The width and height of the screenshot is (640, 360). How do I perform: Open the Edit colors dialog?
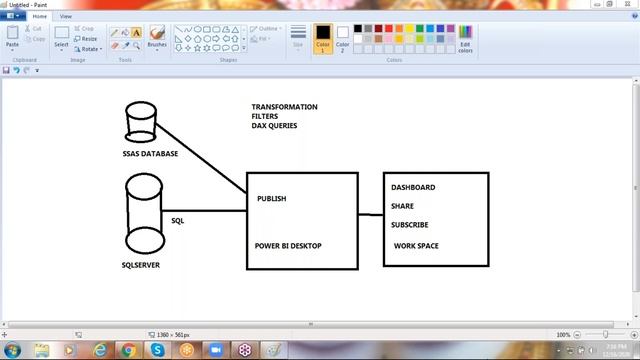coord(465,39)
